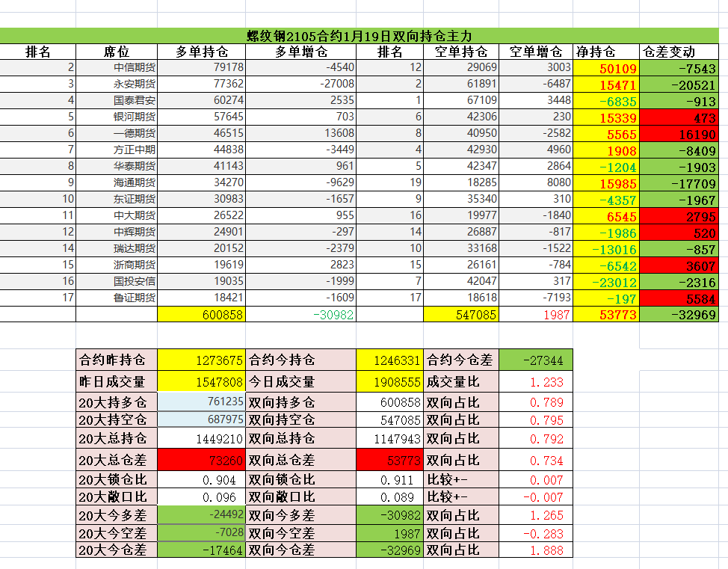The width and height of the screenshot is (728, 569).
Task: Click the yellow total cell 600858 under 多单持仓
Action: [202, 315]
